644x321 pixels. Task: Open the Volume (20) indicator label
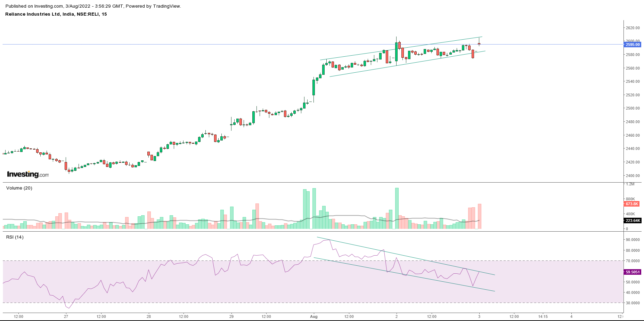pyautogui.click(x=19, y=188)
